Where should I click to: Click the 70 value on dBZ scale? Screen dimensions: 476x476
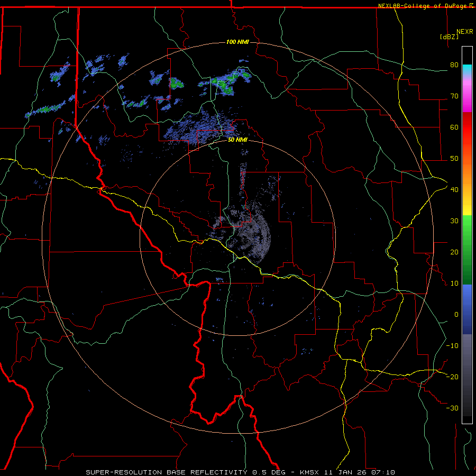click(x=454, y=96)
